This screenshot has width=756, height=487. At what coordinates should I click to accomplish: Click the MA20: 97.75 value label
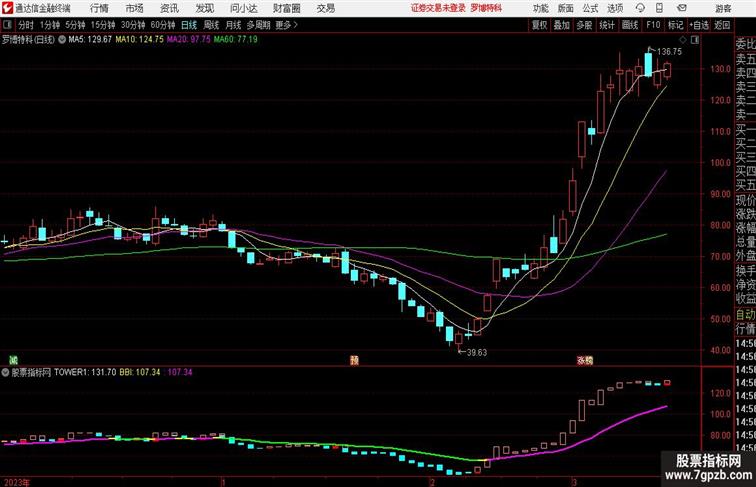[x=189, y=40]
